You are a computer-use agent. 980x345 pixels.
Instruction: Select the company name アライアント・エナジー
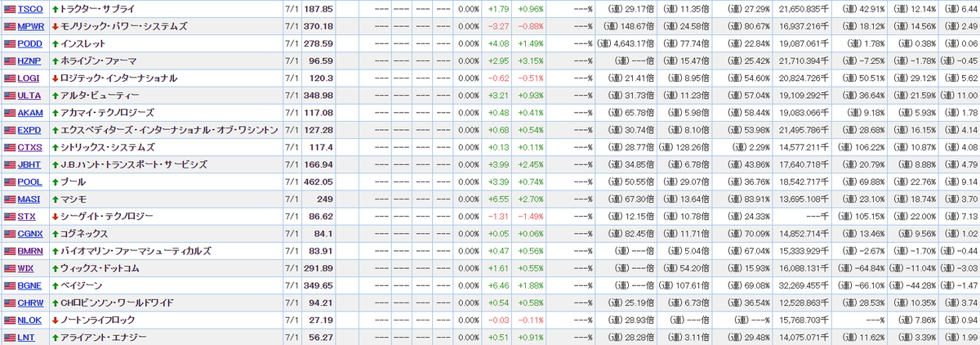(x=103, y=337)
